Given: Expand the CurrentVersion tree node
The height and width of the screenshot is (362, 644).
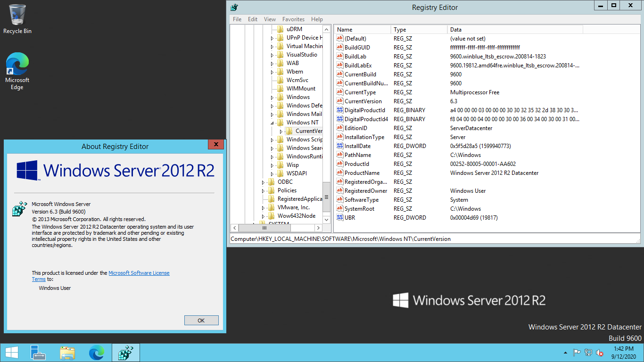Looking at the screenshot, I should (x=281, y=132).
